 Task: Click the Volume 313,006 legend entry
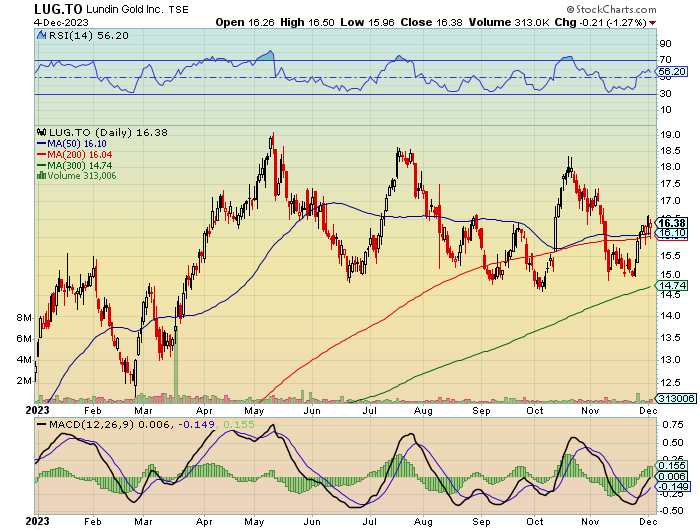click(82, 175)
